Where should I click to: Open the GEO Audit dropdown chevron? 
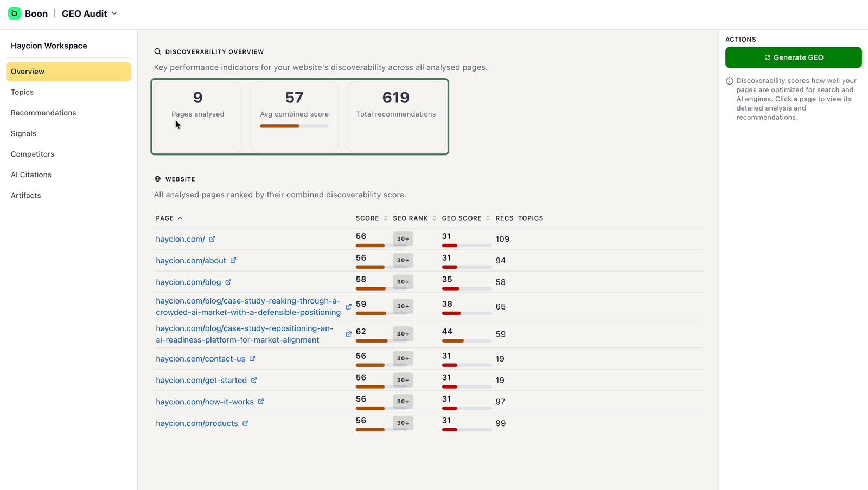point(114,14)
